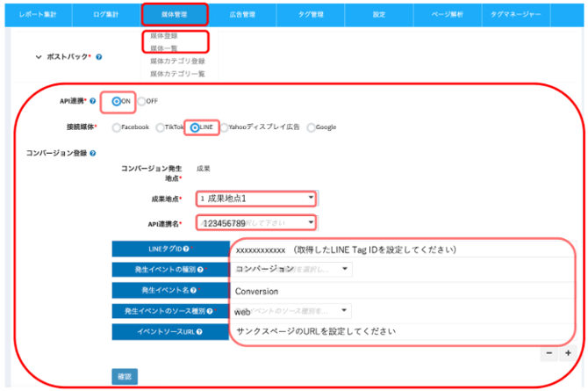Click help icon on イベントソースURL label
588x391 pixels.
[x=200, y=331]
